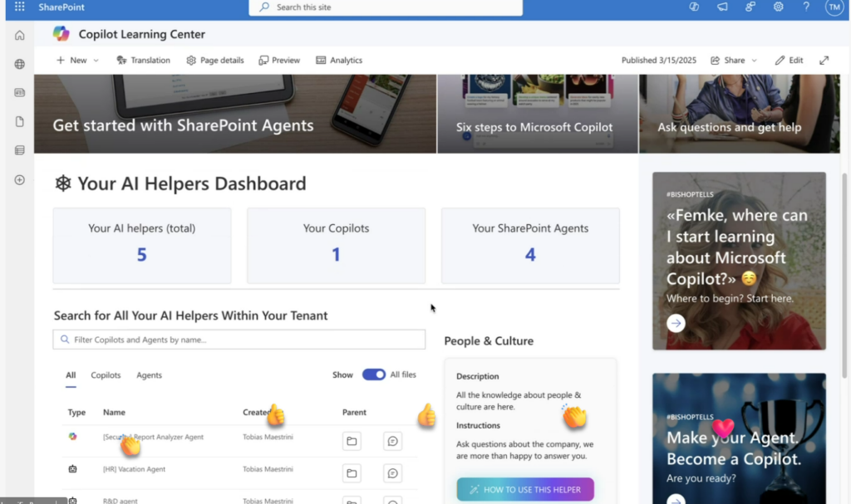851x504 pixels.
Task: Open chat for HR Vacation Agent
Action: click(x=392, y=473)
